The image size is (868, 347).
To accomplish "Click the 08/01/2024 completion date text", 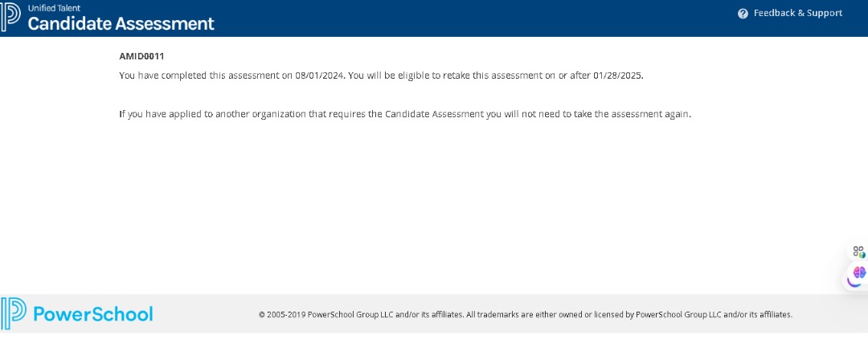I will click(319, 76).
